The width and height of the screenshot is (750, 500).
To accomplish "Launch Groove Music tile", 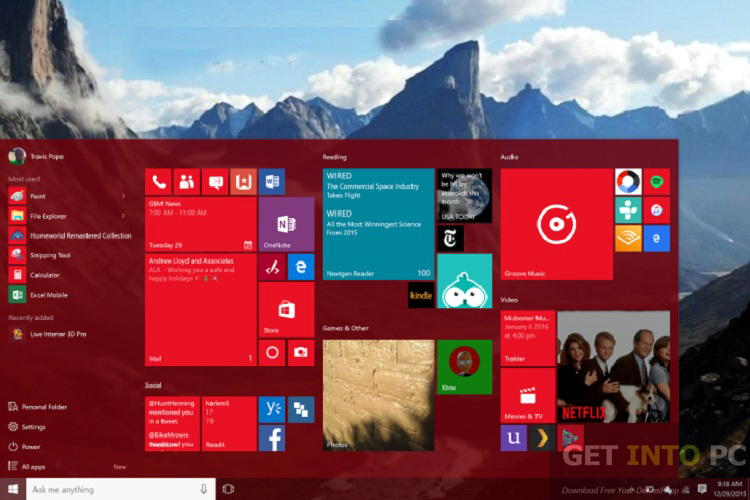I will click(556, 224).
